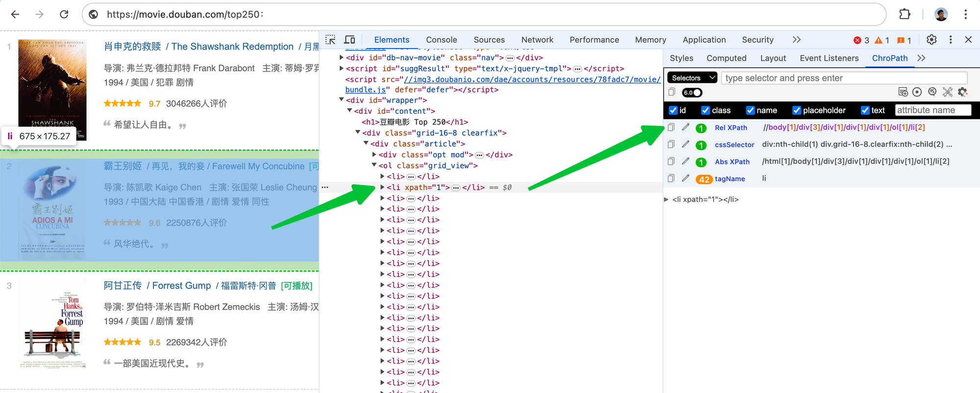Uncheck the placeholder attribute checkbox
Image resolution: width=980 pixels, height=393 pixels.
point(797,110)
